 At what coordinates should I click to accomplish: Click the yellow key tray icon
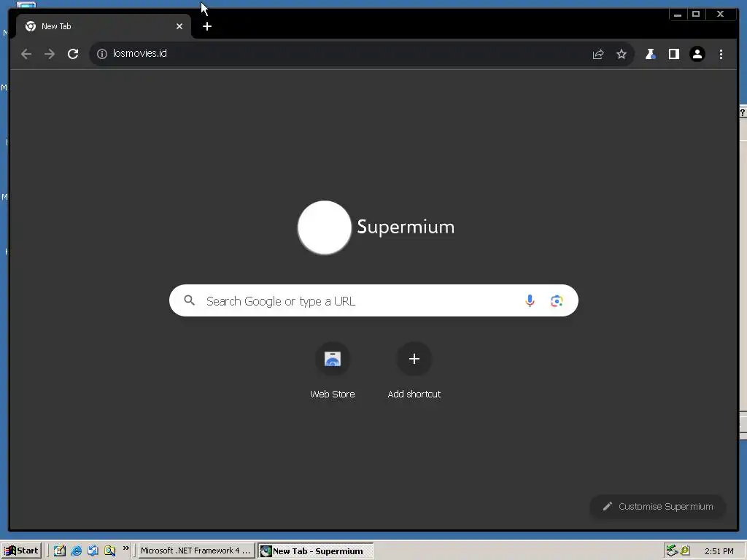pyautogui.click(x=685, y=551)
